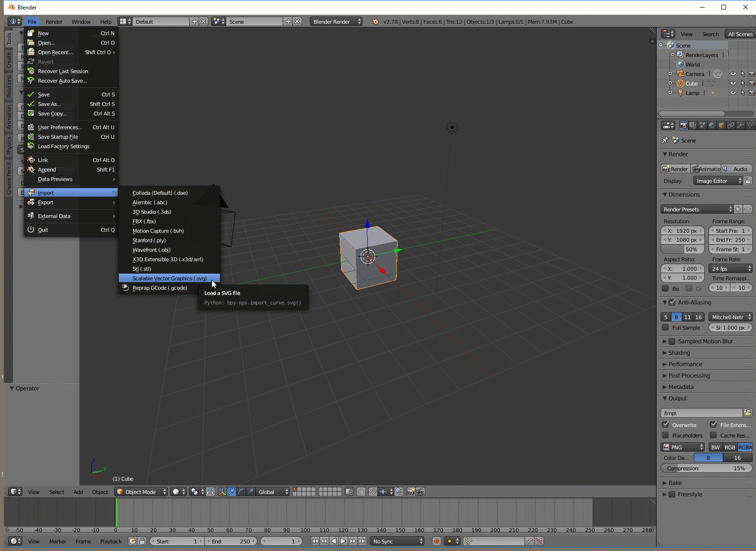Enable the Freestyle checkbox

(x=672, y=494)
